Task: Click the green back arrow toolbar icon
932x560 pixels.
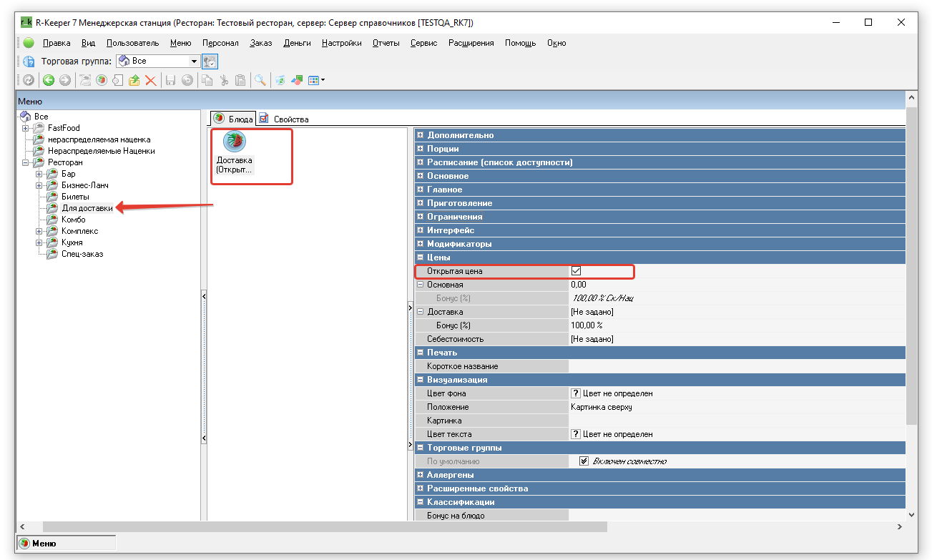Action: click(x=49, y=81)
